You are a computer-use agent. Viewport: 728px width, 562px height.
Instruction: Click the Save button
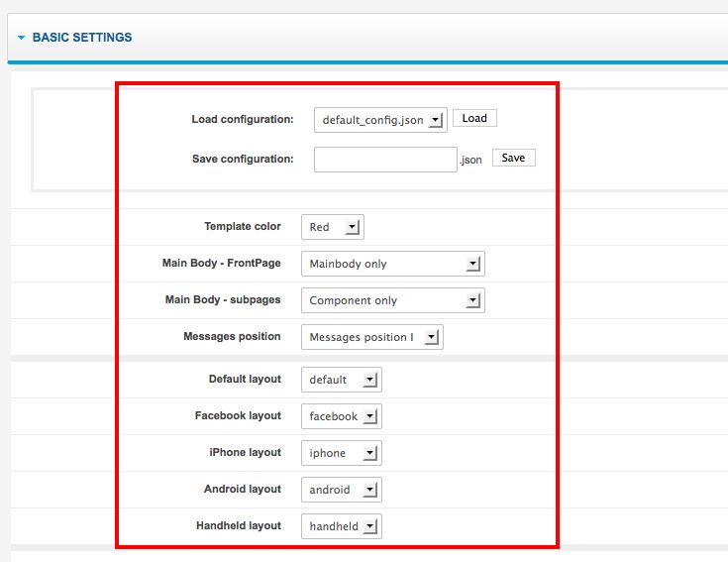(513, 158)
